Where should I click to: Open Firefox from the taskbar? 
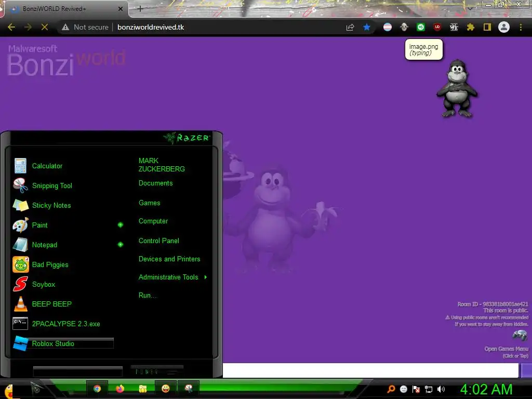pyautogui.click(x=120, y=389)
